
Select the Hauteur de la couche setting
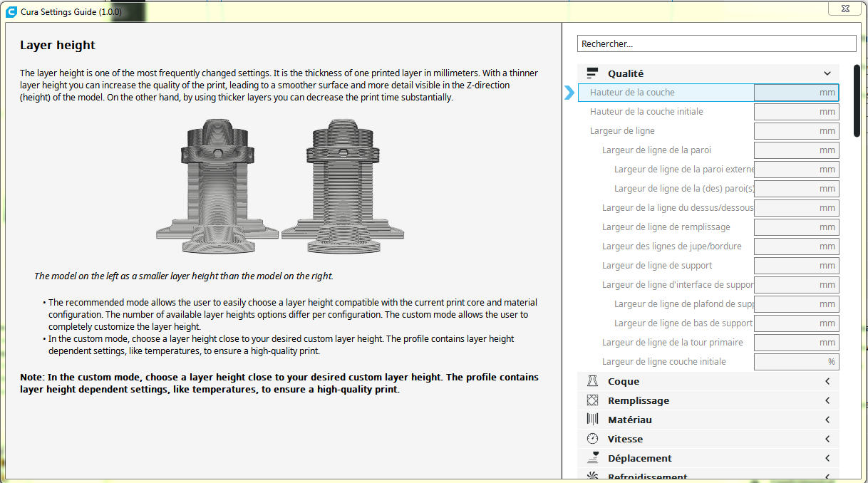[x=632, y=93]
